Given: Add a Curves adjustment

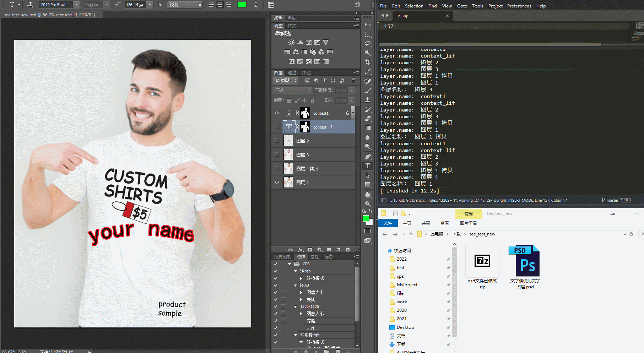Looking at the screenshot, I should pyautogui.click(x=309, y=43).
